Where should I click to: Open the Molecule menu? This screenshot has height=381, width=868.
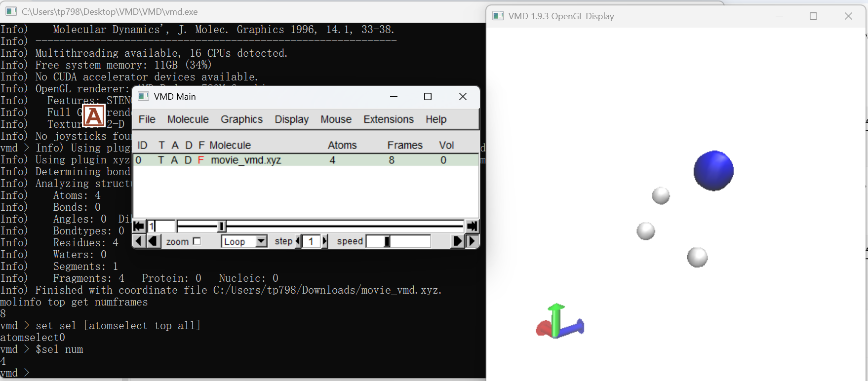188,119
